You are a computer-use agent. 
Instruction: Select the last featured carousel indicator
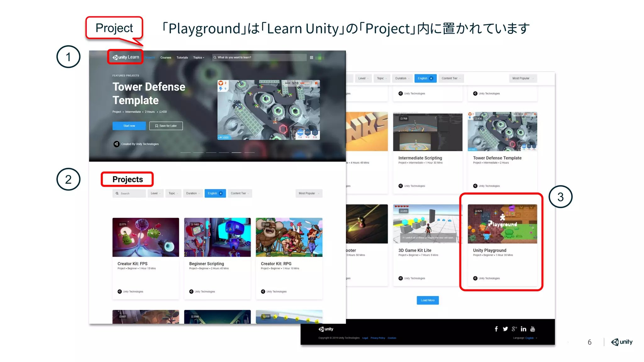point(249,152)
